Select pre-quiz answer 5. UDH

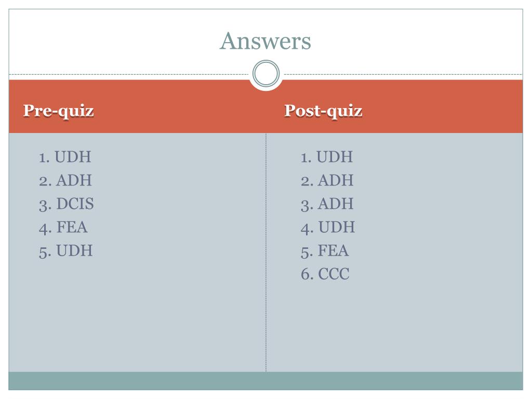(x=65, y=251)
